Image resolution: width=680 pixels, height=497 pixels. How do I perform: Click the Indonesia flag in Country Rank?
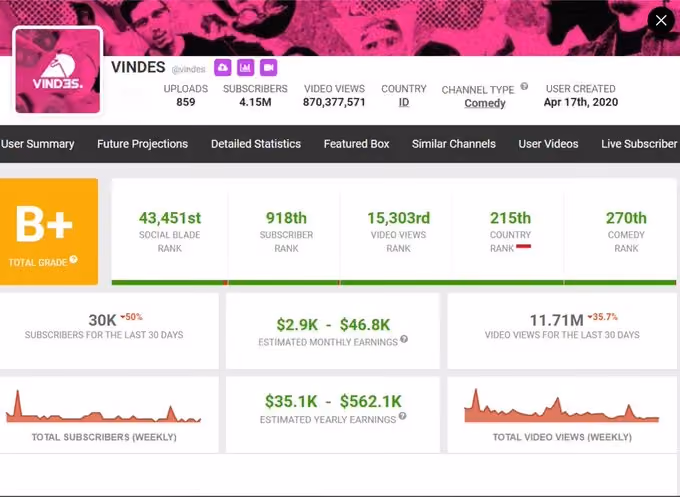[x=523, y=247]
